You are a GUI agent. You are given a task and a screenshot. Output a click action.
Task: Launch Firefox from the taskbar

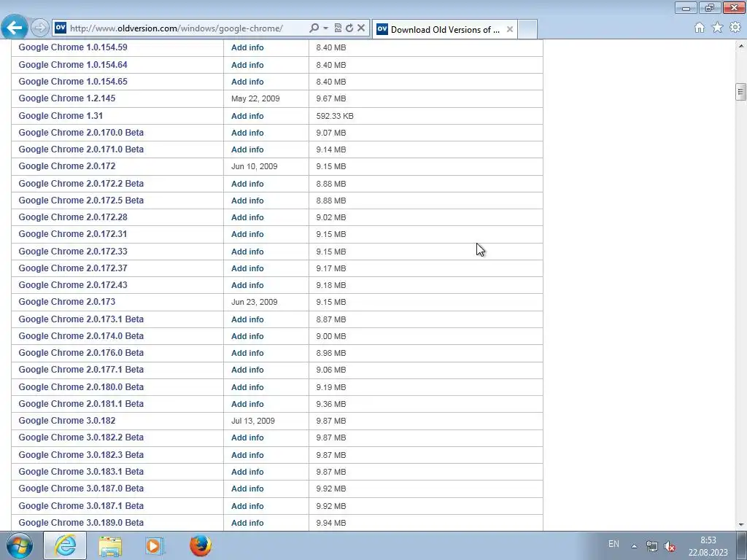(x=201, y=545)
